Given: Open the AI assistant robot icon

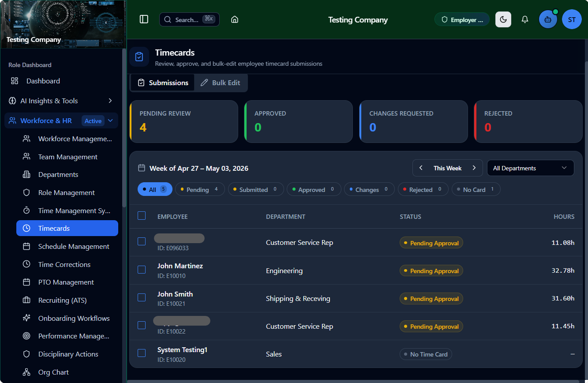Looking at the screenshot, I should [x=548, y=19].
